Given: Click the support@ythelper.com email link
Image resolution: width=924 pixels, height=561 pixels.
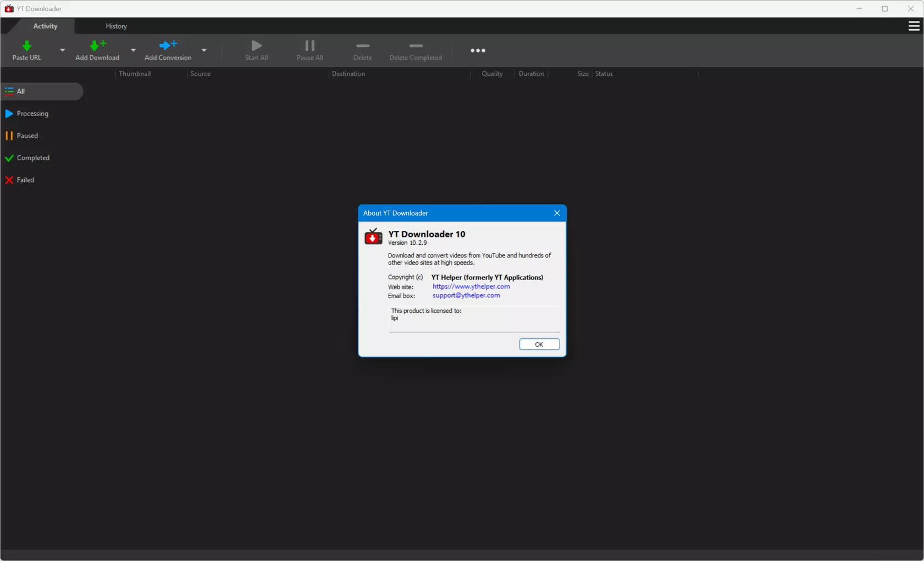Looking at the screenshot, I should [466, 295].
